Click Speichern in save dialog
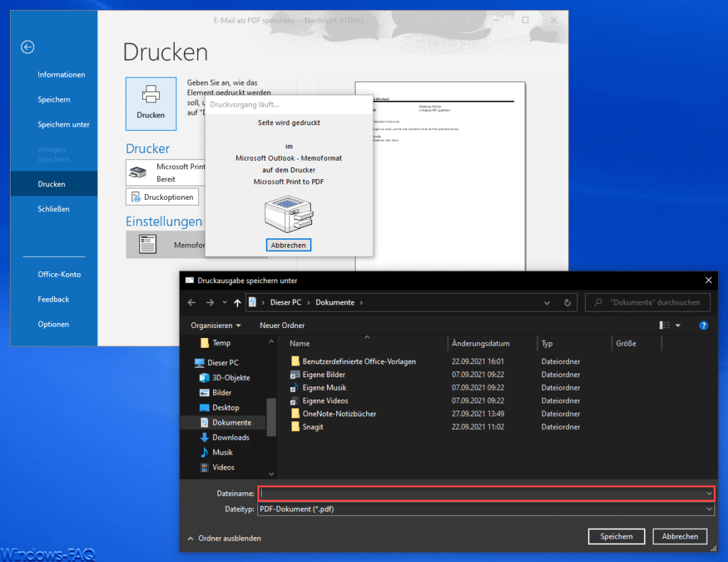 click(616, 536)
